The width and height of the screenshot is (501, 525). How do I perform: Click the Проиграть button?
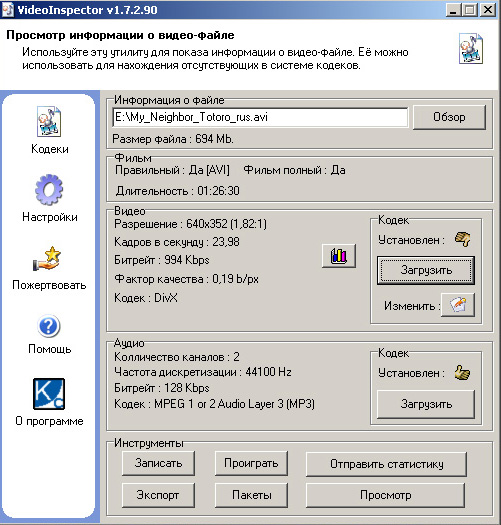pos(251,463)
